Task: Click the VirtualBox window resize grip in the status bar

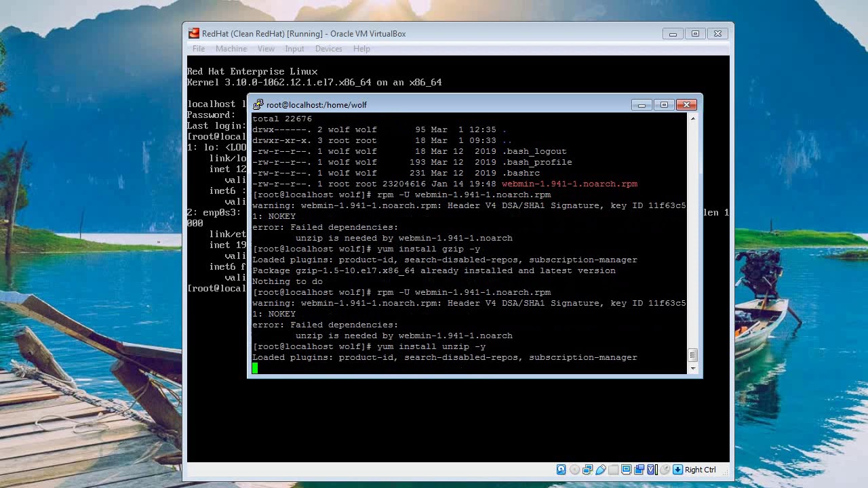Action: 726,472
